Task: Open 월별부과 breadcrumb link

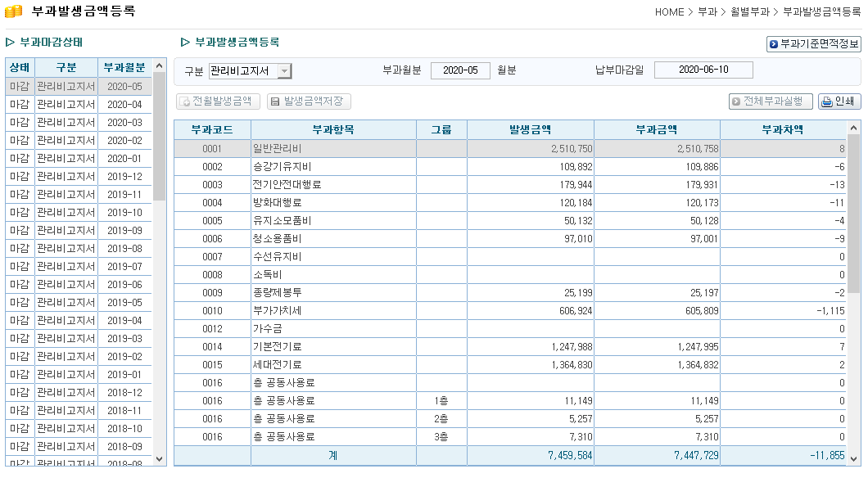Action: 750,11
